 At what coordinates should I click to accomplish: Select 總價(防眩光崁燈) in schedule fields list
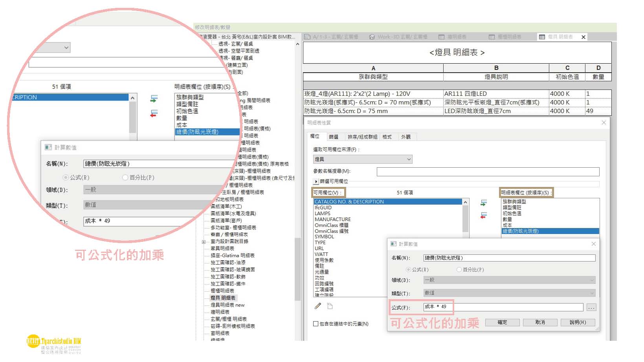coord(550,231)
